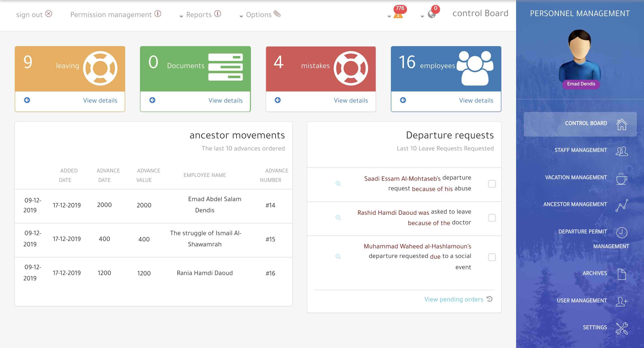This screenshot has width=644, height=348.
Task: Select Muhammad Waheed al-Hashlamoun request checkbox
Action: pos(492,257)
